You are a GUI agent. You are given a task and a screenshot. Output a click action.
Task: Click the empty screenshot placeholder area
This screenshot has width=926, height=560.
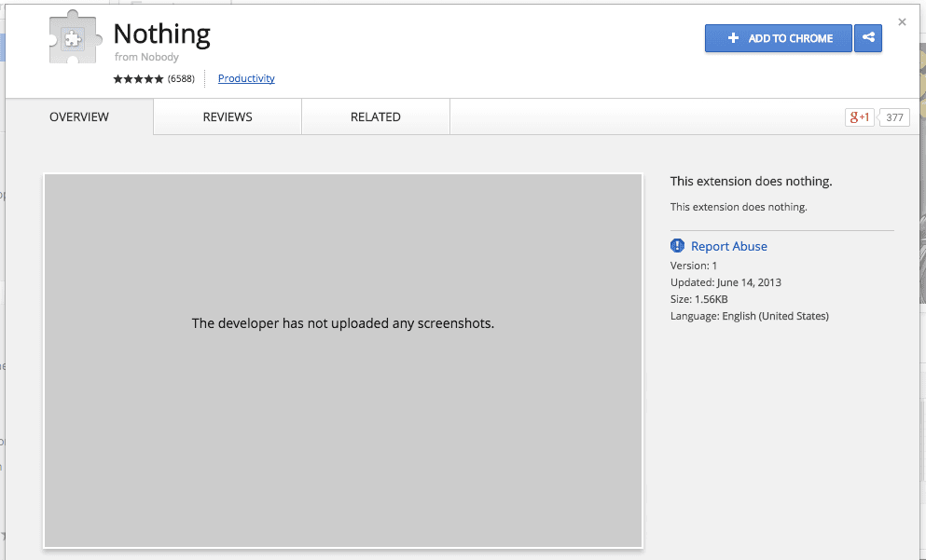click(342, 419)
